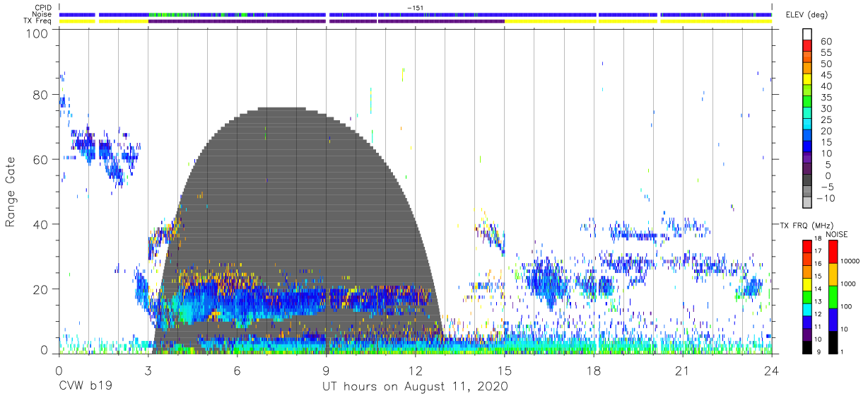
Task: Click the 'Noise' row label at top left
Action: pyautogui.click(x=43, y=14)
